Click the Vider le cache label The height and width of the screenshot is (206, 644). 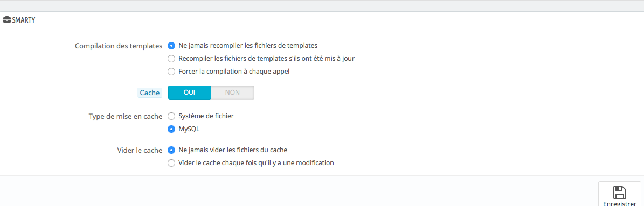[140, 150]
